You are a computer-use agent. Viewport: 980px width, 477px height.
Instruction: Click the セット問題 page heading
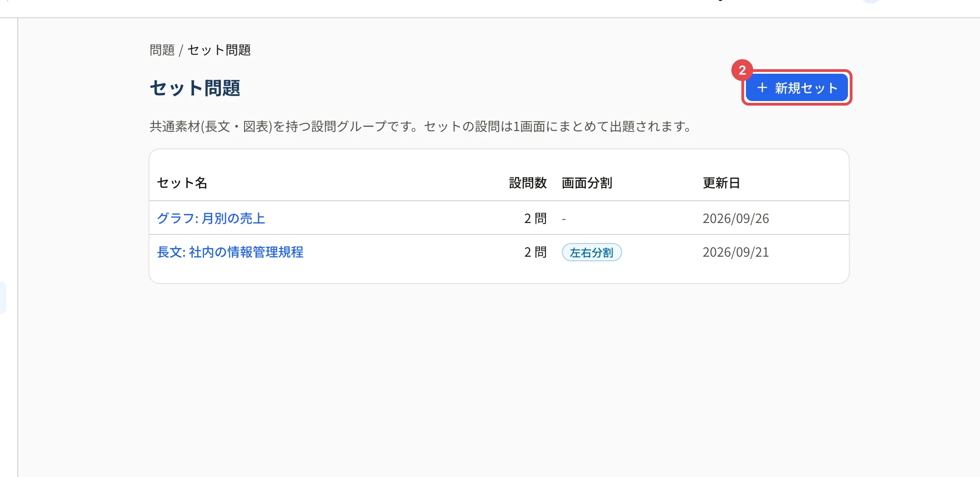tap(195, 88)
